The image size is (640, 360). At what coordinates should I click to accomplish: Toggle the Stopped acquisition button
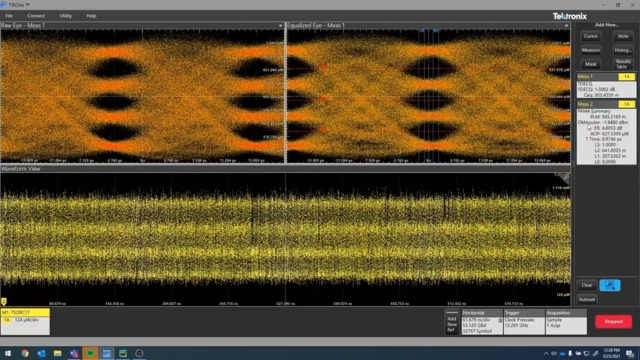pyautogui.click(x=613, y=321)
